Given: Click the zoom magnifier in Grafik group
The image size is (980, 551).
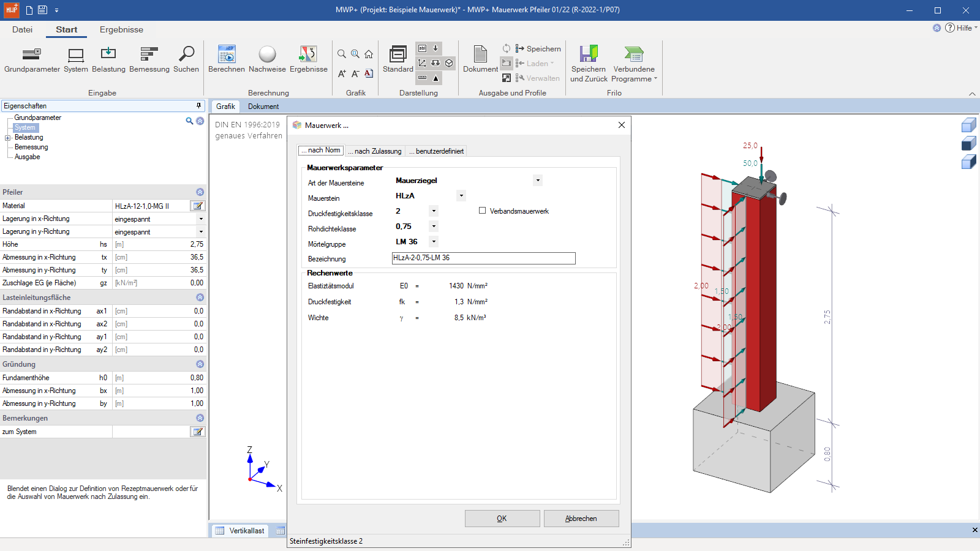Looking at the screenshot, I should coord(342,54).
